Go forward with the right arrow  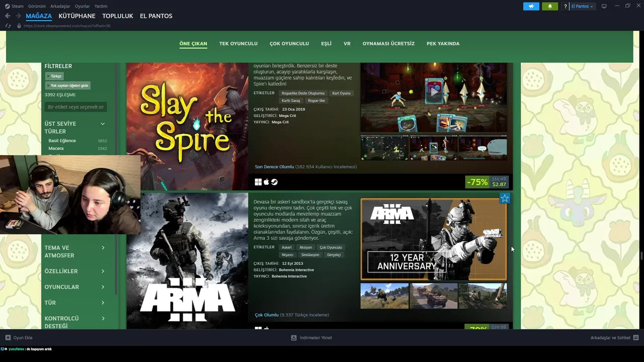pyautogui.click(x=18, y=16)
